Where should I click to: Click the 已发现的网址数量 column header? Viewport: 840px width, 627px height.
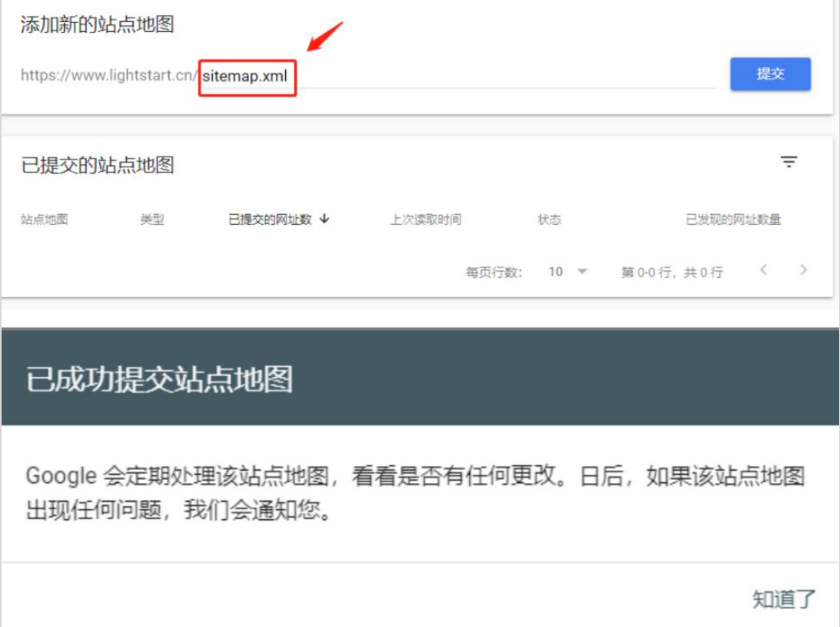click(x=733, y=219)
